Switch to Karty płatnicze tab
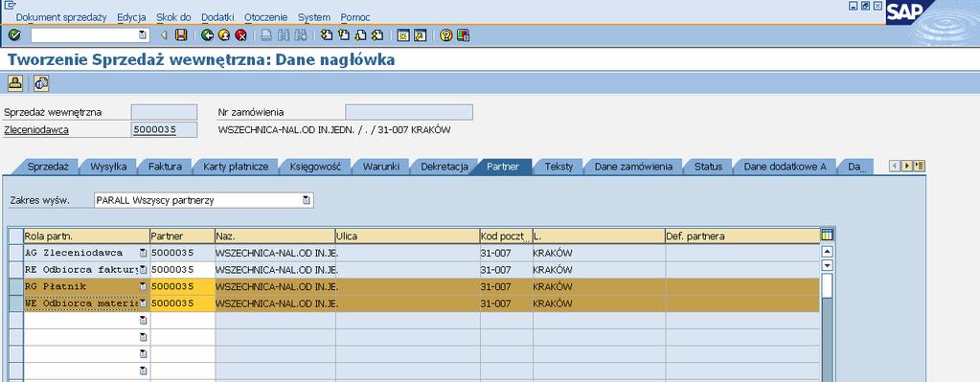This screenshot has height=382, width=980. 236,167
